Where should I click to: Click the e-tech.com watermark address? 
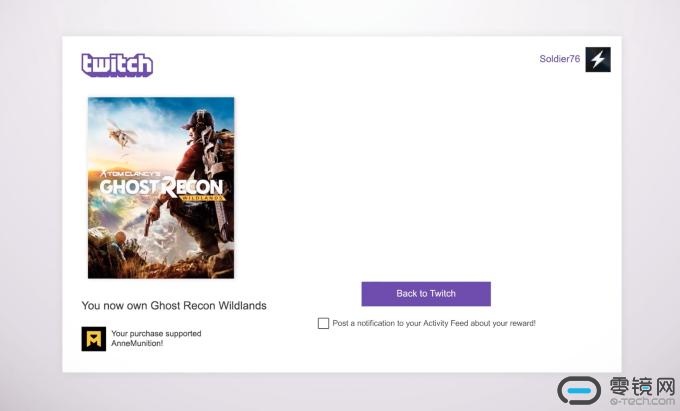pyautogui.click(x=642, y=401)
